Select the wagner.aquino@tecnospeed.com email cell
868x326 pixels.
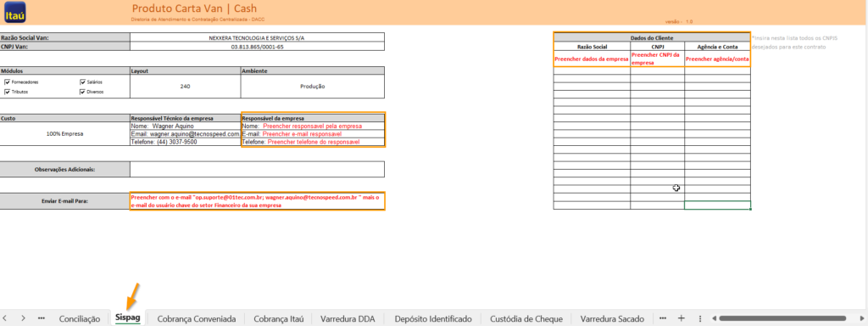[x=186, y=134]
